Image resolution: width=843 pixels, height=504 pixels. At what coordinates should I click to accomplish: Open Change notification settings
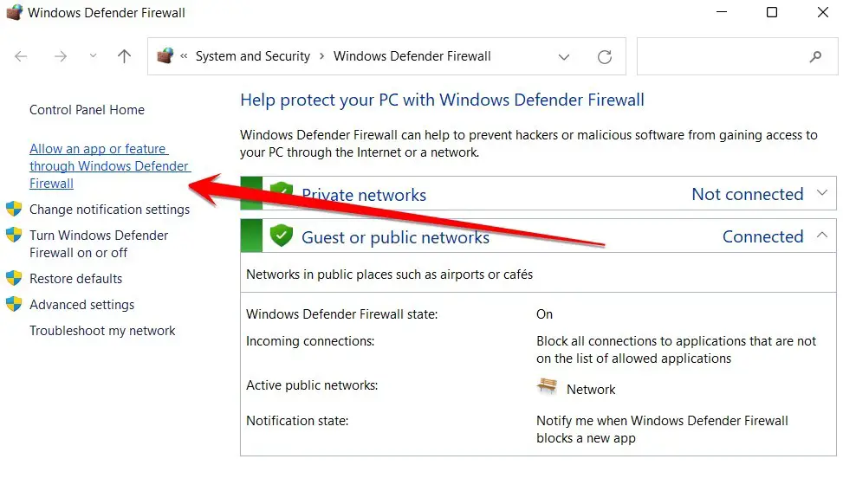point(110,210)
